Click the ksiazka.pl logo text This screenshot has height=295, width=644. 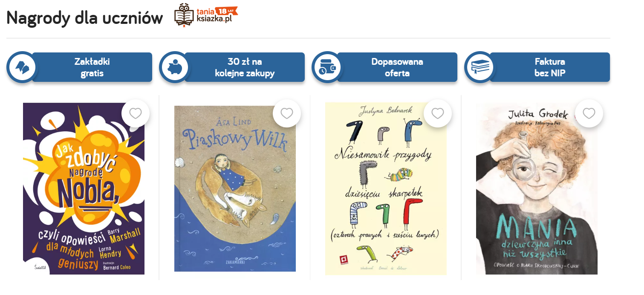coord(214,19)
